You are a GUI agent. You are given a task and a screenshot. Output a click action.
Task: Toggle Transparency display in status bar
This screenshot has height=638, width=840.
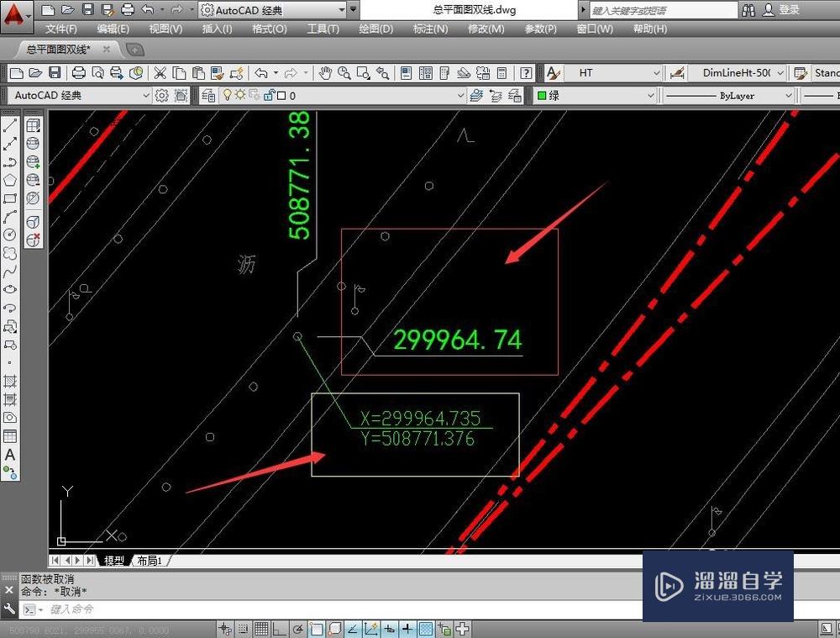425,629
